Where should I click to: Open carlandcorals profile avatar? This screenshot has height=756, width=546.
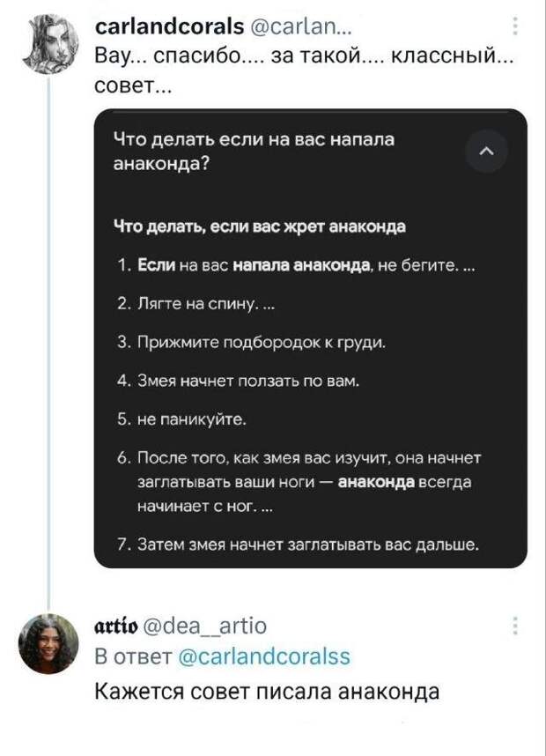52,43
